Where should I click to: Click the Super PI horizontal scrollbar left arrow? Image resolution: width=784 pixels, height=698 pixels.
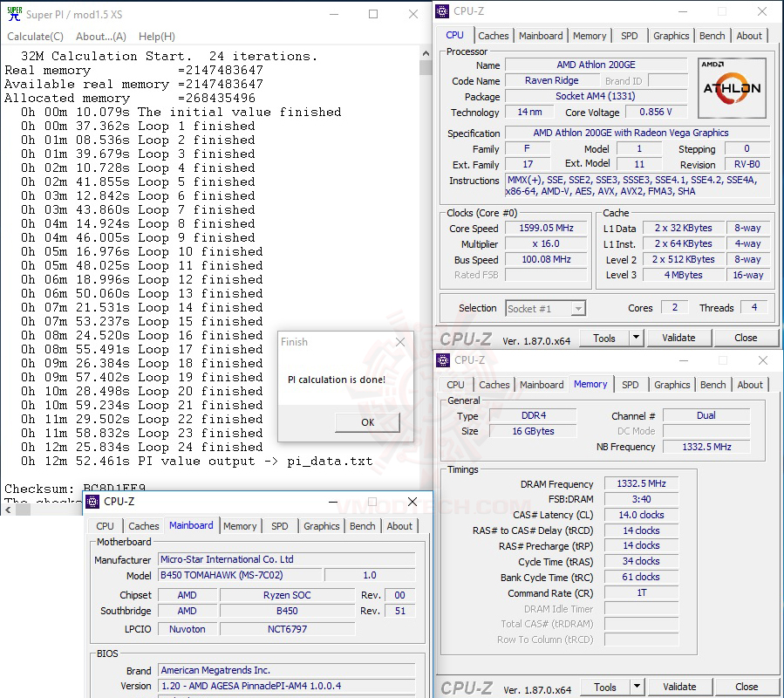click(8, 510)
